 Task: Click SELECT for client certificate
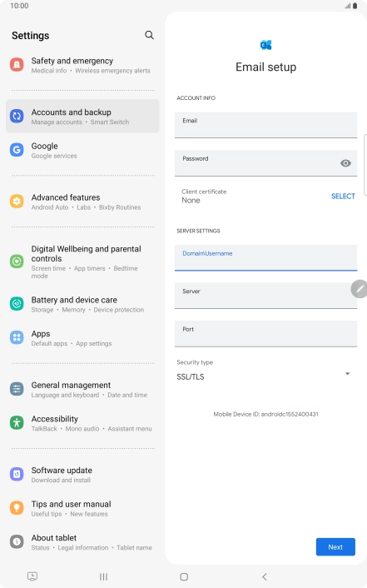point(343,196)
